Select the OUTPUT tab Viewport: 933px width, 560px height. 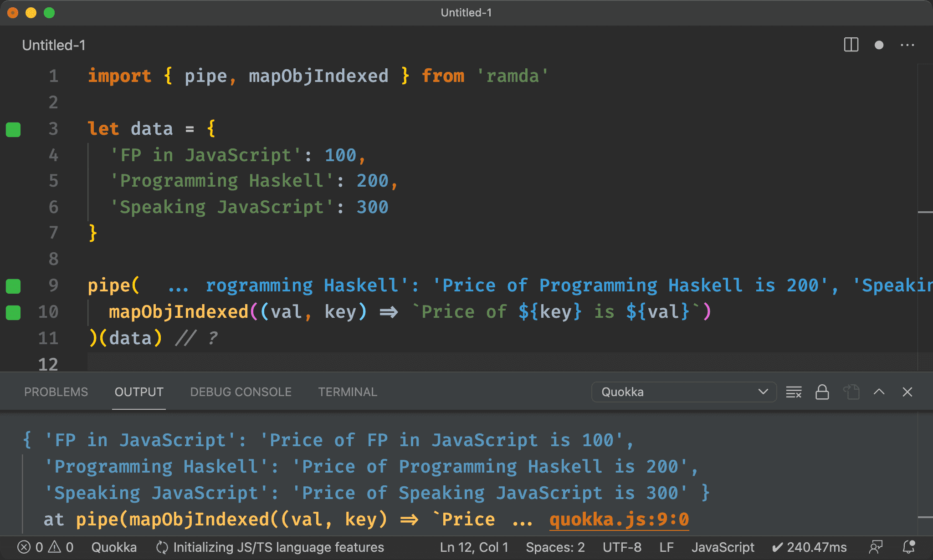pyautogui.click(x=139, y=392)
